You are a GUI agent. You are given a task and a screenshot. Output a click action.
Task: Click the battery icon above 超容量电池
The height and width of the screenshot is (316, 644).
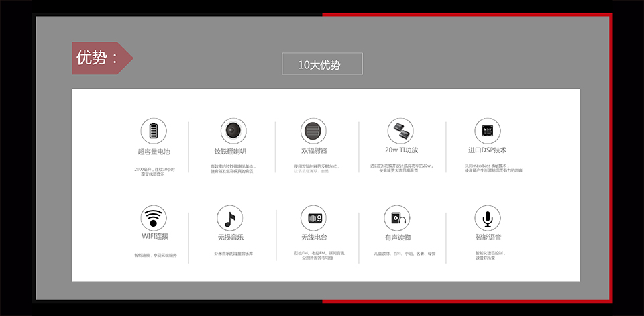tap(154, 131)
